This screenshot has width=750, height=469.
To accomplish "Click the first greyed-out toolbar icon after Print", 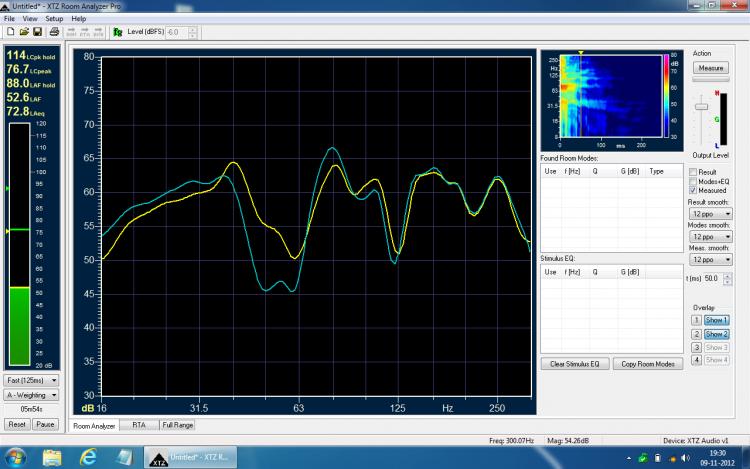I will (71, 32).
